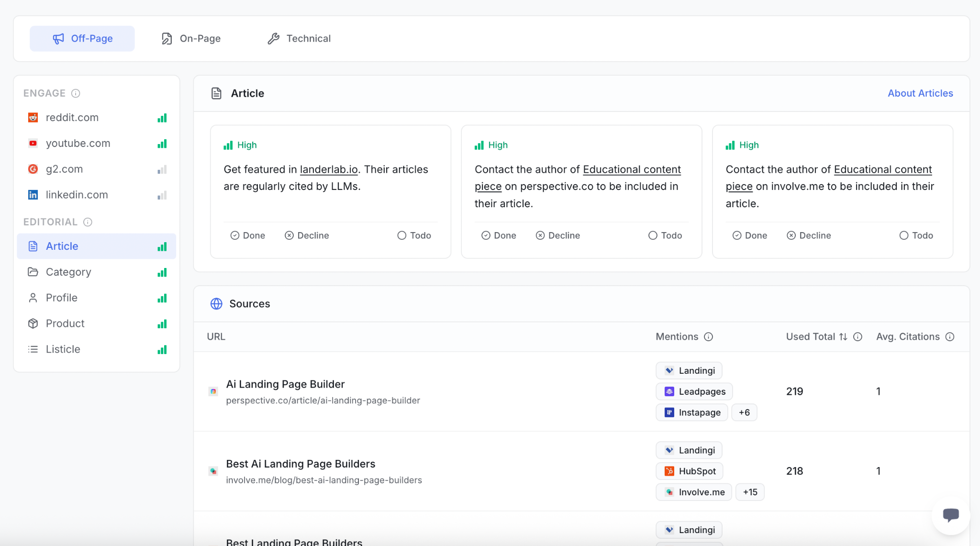Decline the perspective.co recommendation
Image resolution: width=980 pixels, height=546 pixels.
558,235
